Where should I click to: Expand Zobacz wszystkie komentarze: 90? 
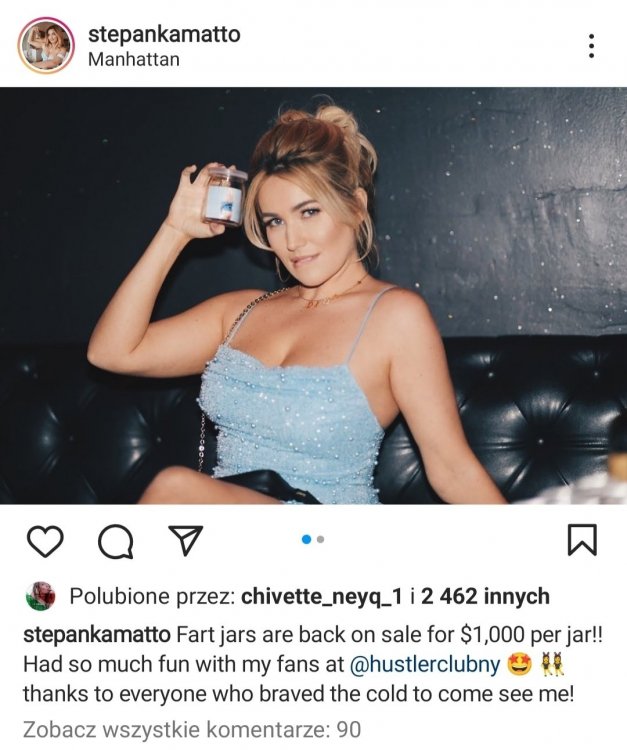click(x=192, y=730)
